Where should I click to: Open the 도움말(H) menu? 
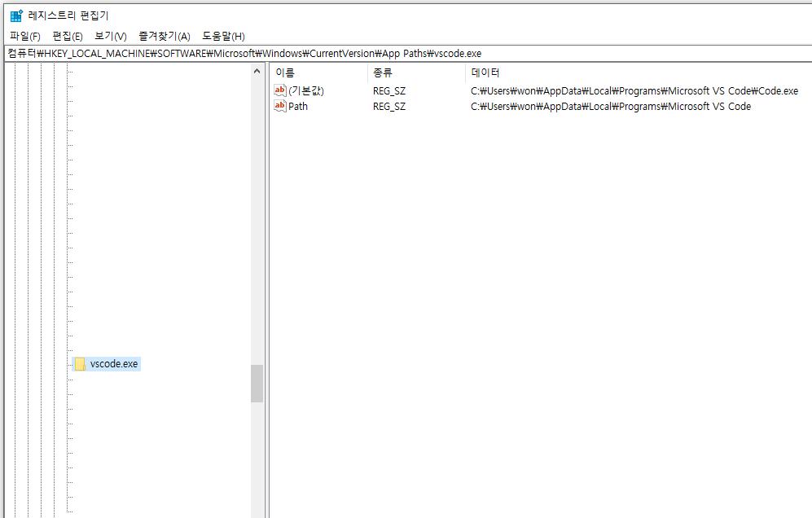pos(223,37)
